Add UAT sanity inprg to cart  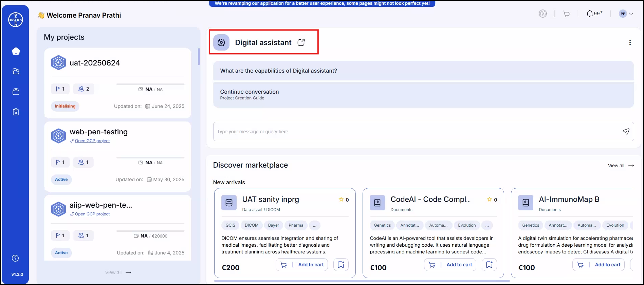click(302, 265)
